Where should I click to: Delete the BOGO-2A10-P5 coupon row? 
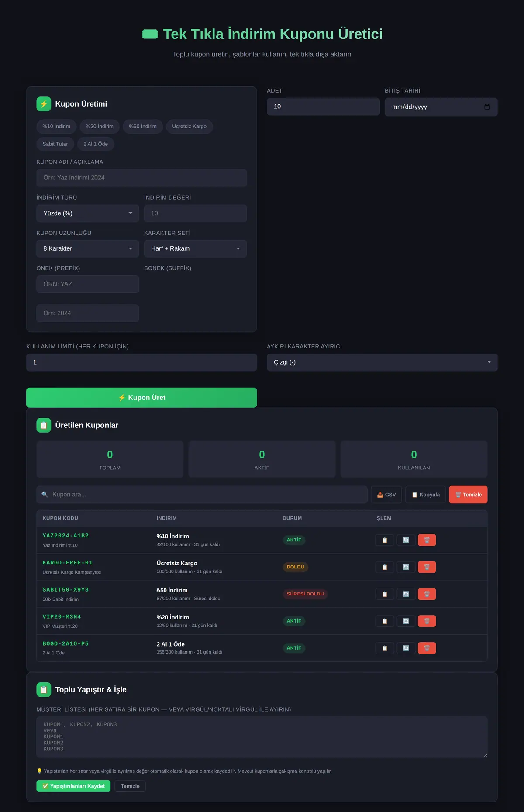pos(427,648)
